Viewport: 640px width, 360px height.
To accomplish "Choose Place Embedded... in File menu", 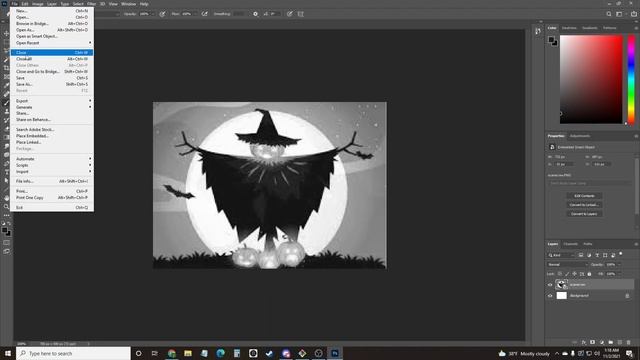I will tap(52, 136).
